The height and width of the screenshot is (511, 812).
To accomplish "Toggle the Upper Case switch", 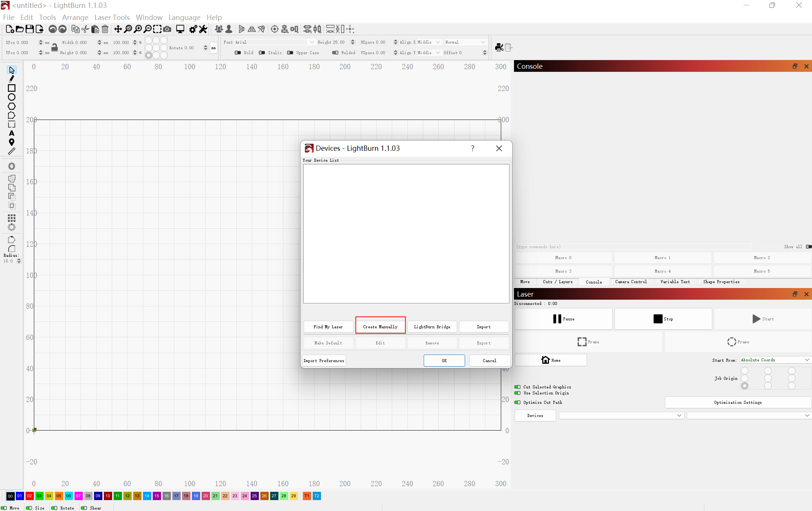I will coord(290,53).
